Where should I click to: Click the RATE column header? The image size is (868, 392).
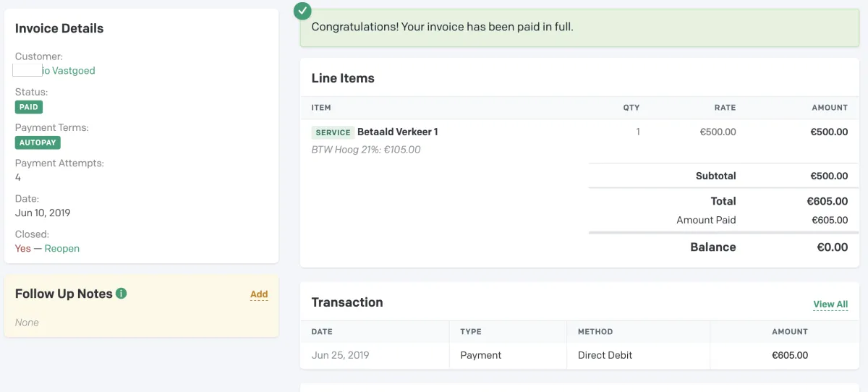tap(725, 108)
